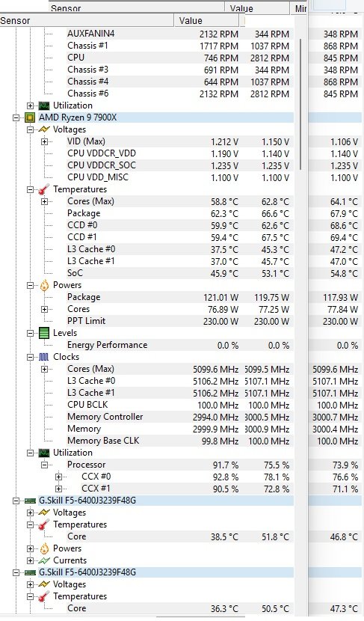Viewport: 364px width, 621px height.
Task: Click the vertical scrollbar thumb
Action: [x=300, y=105]
